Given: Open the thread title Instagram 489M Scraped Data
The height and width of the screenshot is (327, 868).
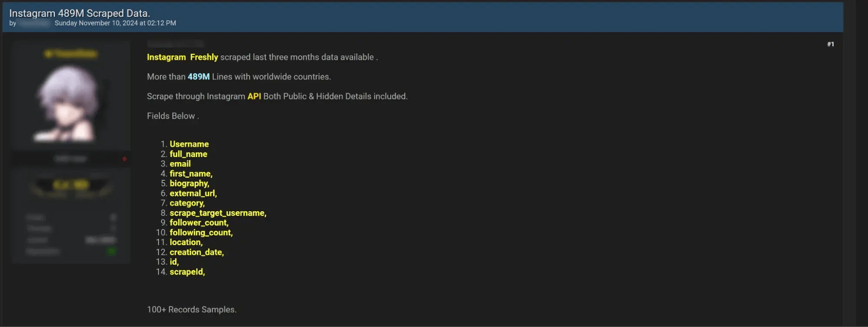Looking at the screenshot, I should 79,13.
